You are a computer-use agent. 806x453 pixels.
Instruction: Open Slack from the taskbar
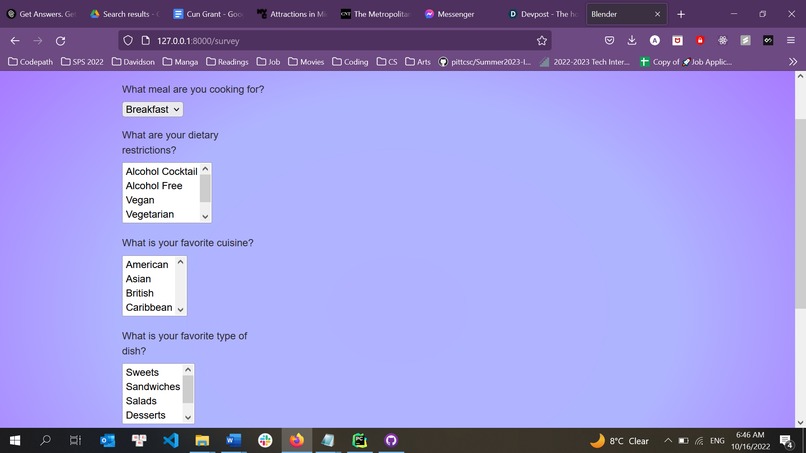click(265, 440)
